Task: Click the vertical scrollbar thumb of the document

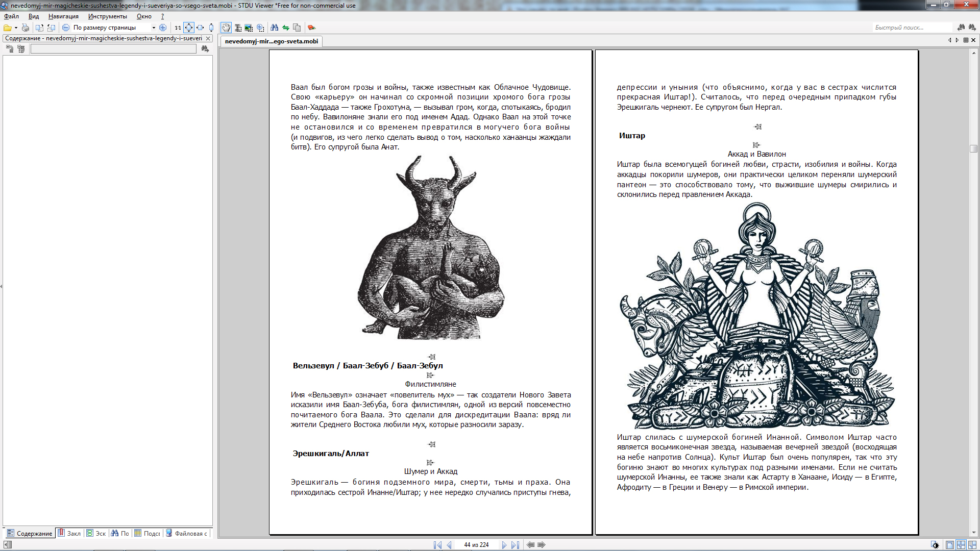Action: point(974,149)
